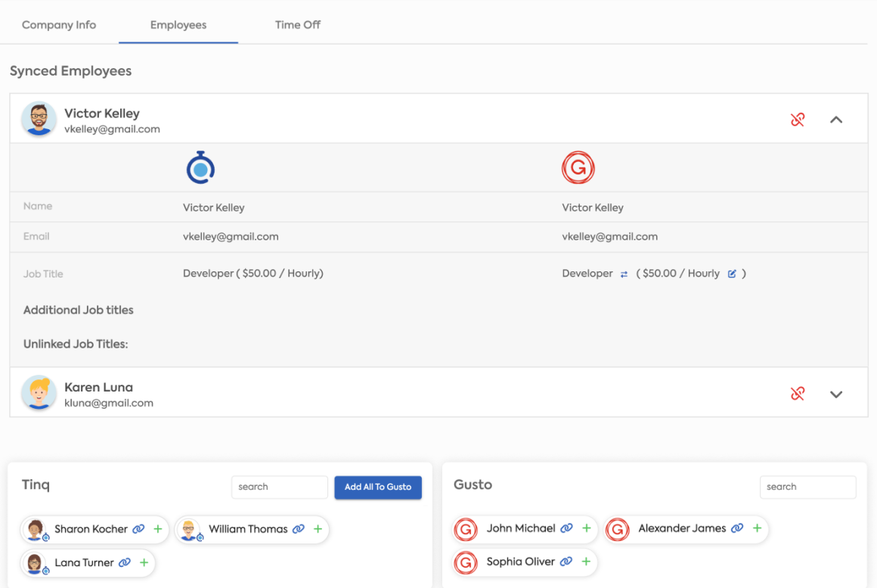Click Sharon Kocher's avatar
This screenshot has width=877, height=588.
(x=36, y=529)
